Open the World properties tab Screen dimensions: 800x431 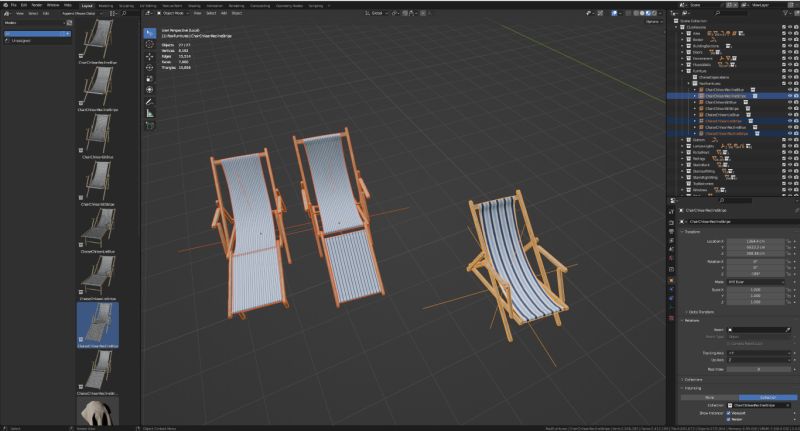click(x=671, y=259)
